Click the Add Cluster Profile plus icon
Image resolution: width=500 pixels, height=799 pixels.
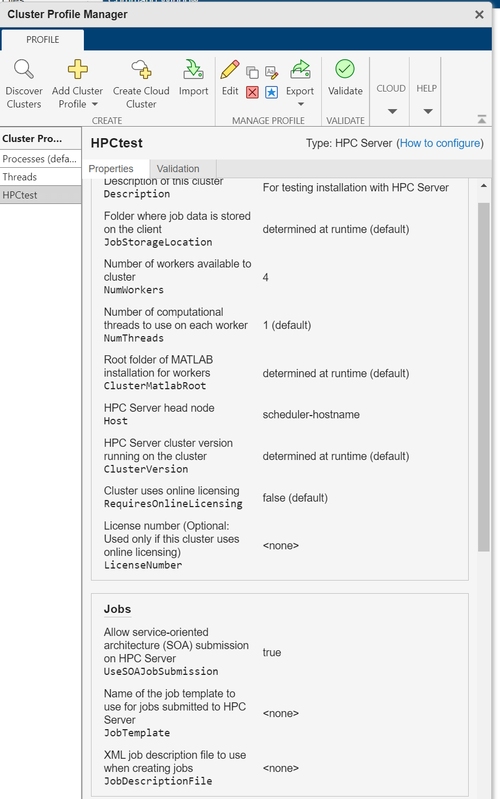(x=77, y=69)
